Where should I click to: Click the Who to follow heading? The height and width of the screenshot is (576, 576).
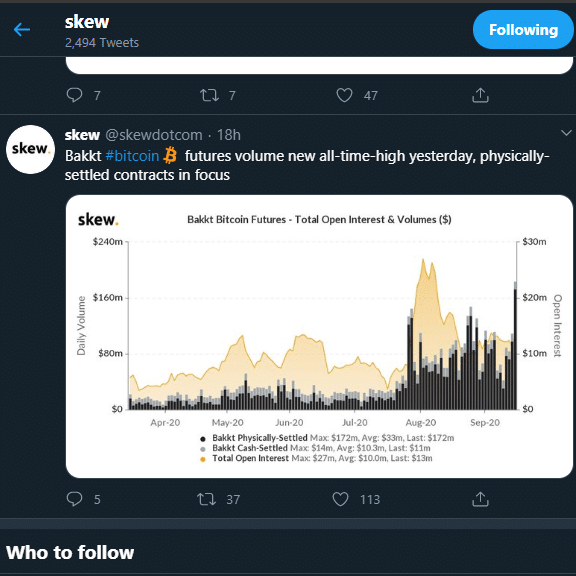tap(70, 552)
